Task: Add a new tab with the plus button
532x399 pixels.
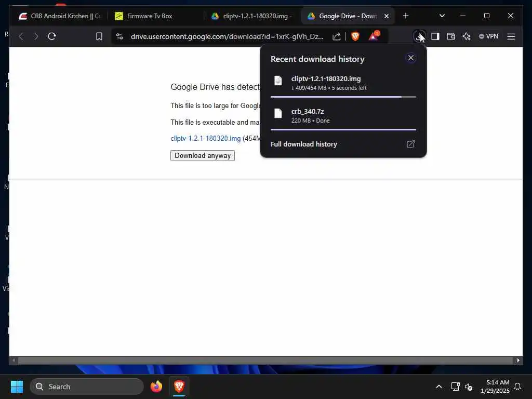Action: (x=405, y=16)
